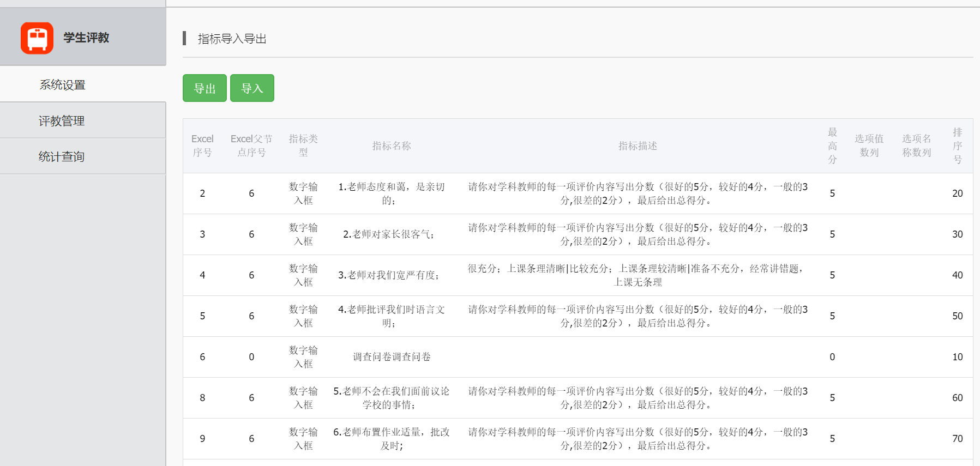Open the 统计查询 sidebar menu

coord(62,157)
